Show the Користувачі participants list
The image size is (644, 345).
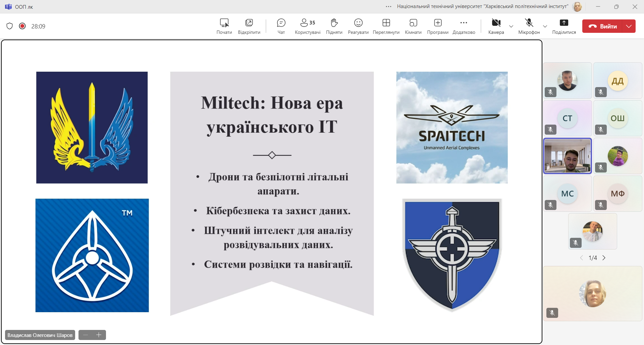[x=308, y=26]
